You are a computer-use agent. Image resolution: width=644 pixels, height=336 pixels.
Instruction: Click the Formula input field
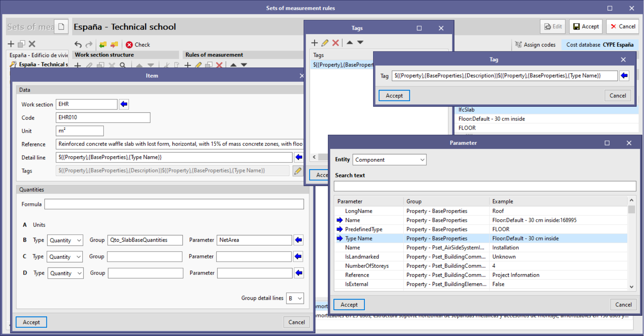(x=174, y=204)
